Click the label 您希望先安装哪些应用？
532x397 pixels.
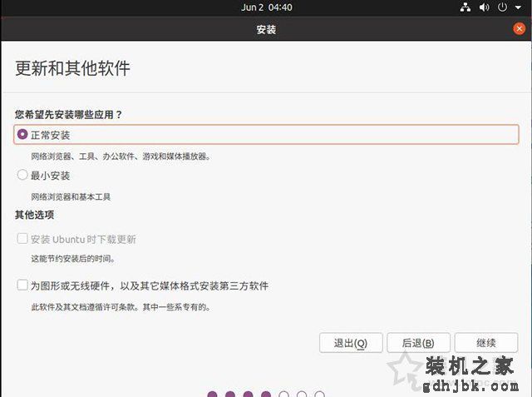tap(68, 115)
